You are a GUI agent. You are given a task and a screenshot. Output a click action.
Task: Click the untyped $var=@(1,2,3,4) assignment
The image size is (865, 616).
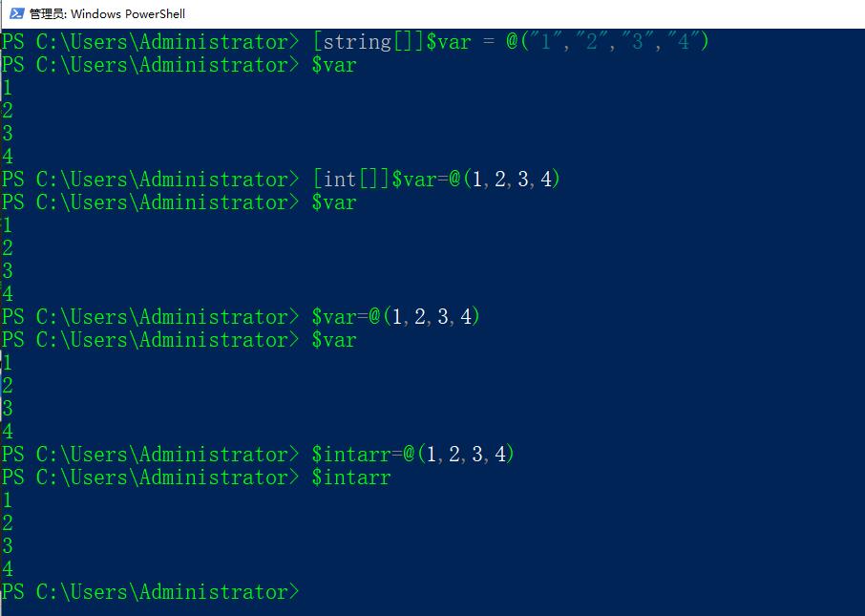pos(395,317)
